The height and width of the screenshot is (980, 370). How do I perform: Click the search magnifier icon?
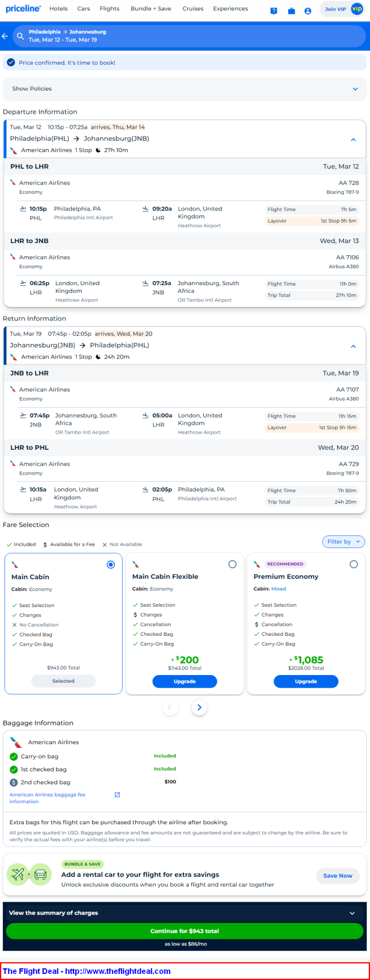[20, 36]
